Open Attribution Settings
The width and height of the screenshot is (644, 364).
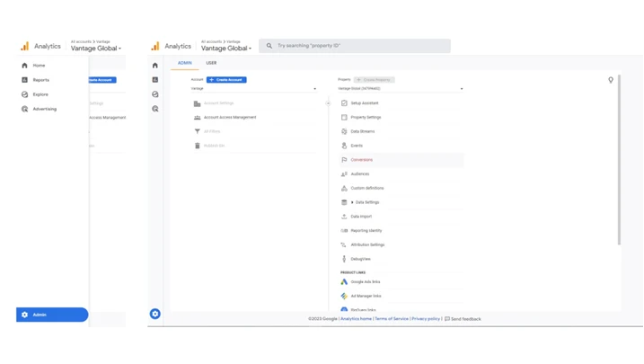367,244
